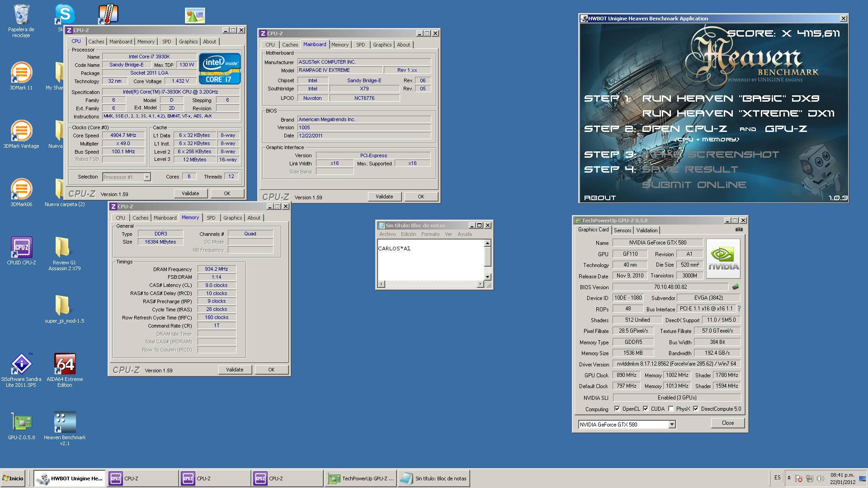Click the GPU-Z BIOS save chip icon
Viewport: 868px width, 488px height.
coord(736,287)
